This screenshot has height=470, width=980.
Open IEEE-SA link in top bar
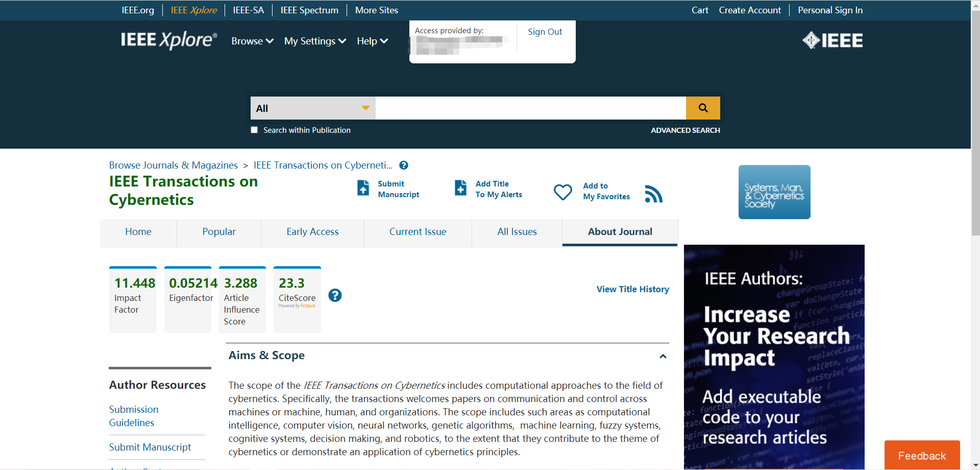click(249, 10)
